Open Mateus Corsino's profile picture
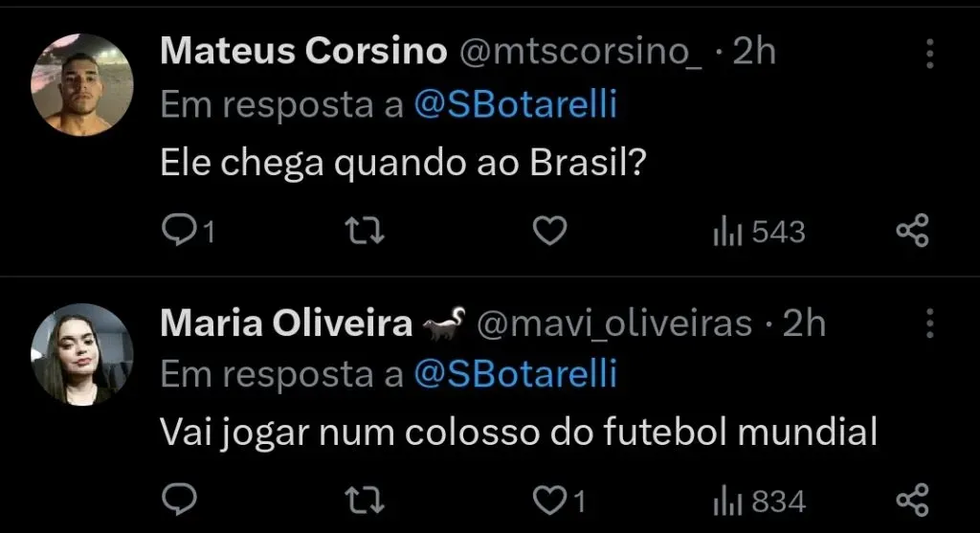The image size is (980, 533). [82, 84]
